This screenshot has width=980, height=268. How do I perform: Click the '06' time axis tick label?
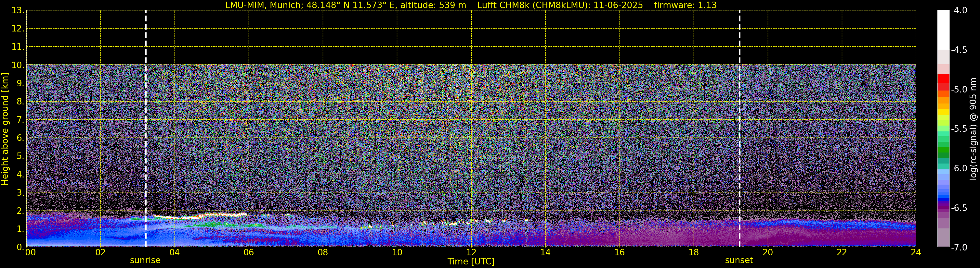pos(249,252)
